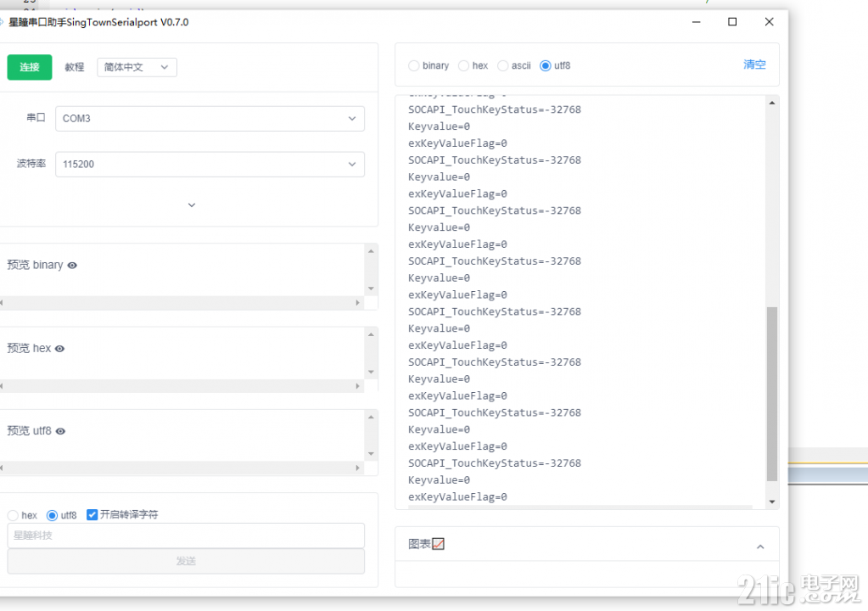Toggle the 预览 hex eye icon
The image size is (868, 611).
click(x=59, y=349)
